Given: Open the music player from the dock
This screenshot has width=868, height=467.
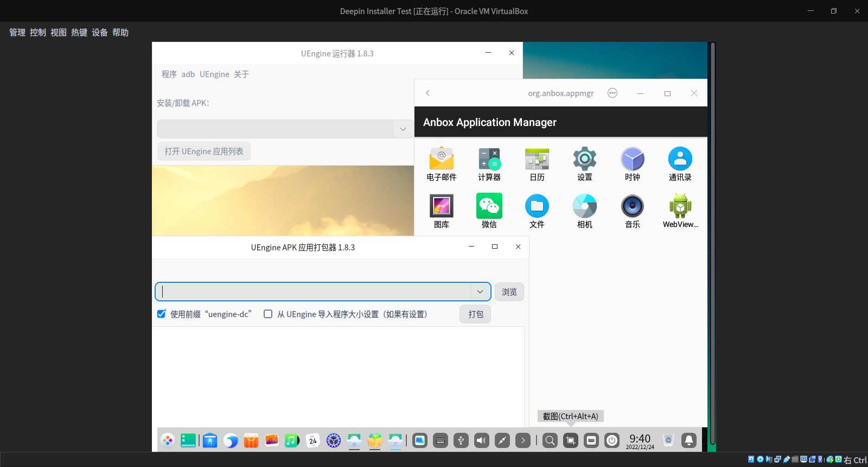Looking at the screenshot, I should coord(292,440).
